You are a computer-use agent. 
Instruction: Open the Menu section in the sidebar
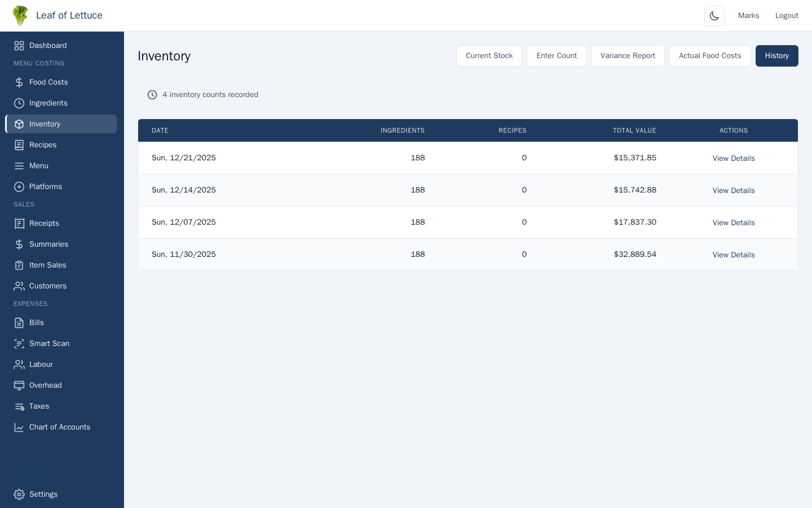[38, 165]
